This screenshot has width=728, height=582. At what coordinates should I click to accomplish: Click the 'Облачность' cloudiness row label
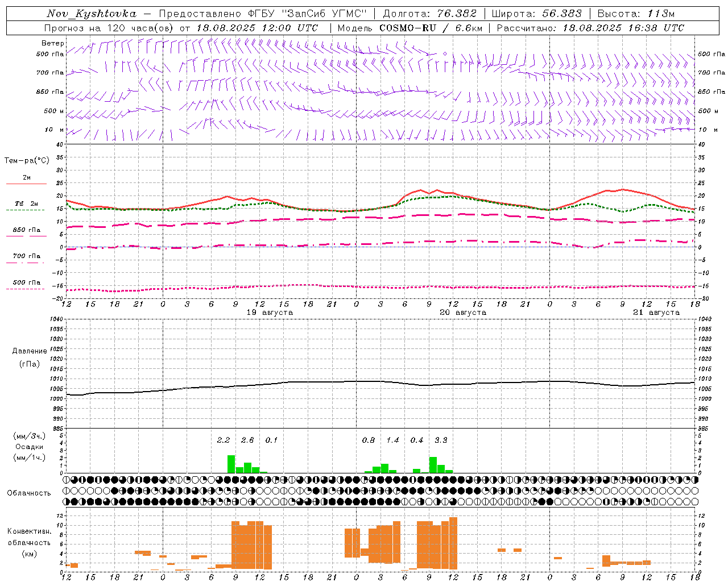pyautogui.click(x=29, y=493)
